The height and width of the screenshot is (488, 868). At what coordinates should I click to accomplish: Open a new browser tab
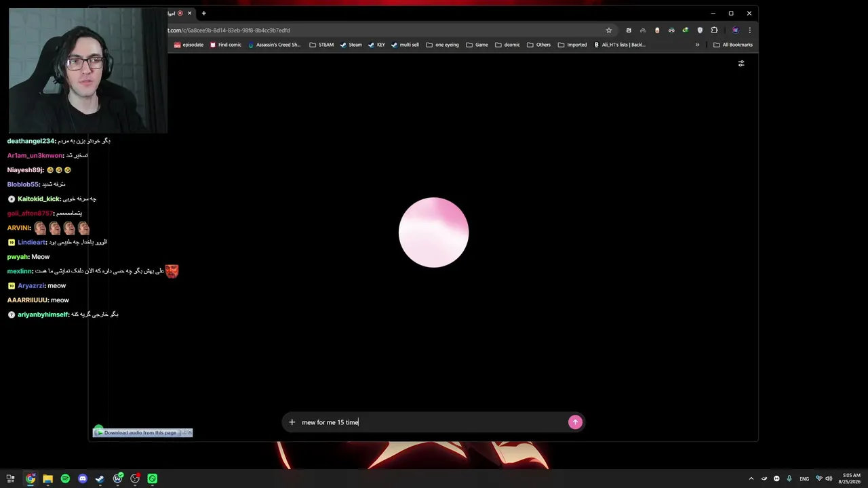(x=203, y=13)
